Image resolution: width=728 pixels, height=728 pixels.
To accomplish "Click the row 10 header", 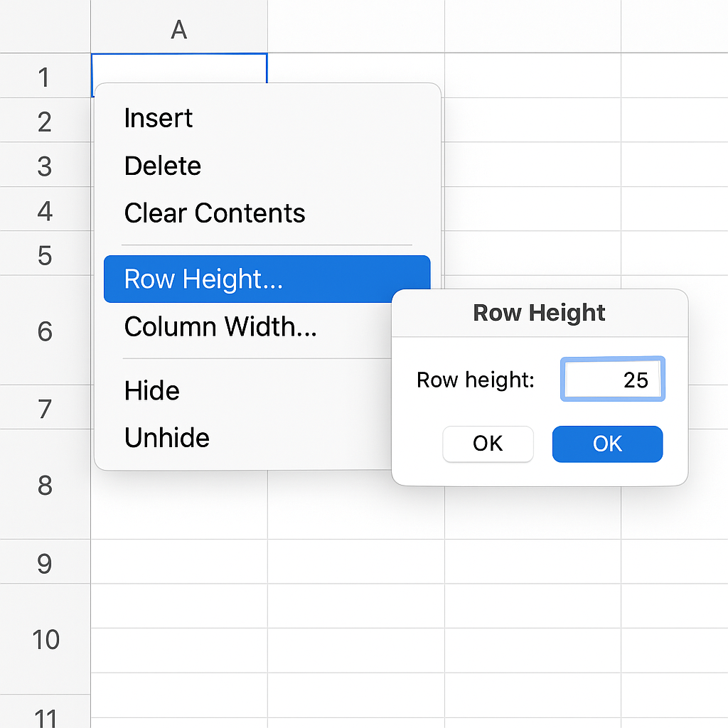I will tap(45, 640).
